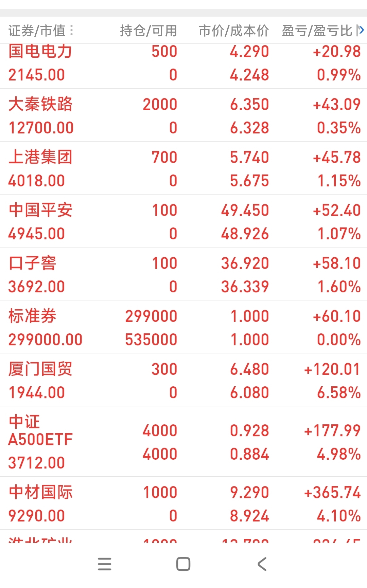Sort by the 持仓/可用 column header
367x588 pixels.
[148, 31]
